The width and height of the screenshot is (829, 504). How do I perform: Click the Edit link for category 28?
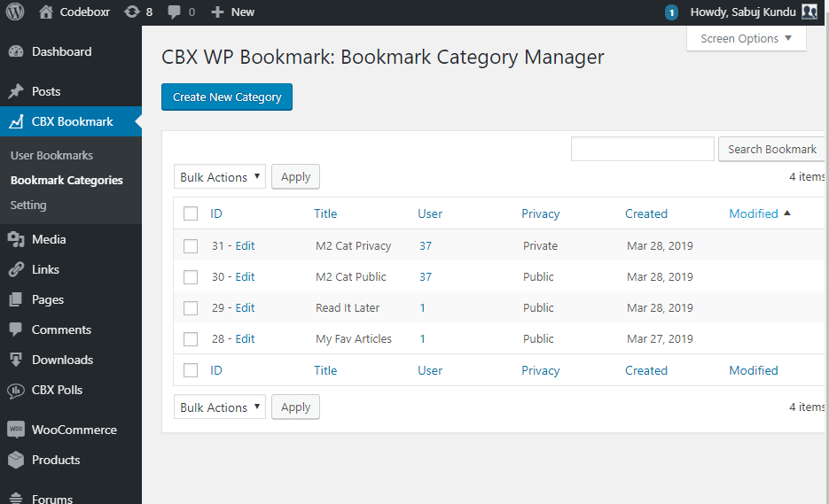[x=245, y=339]
